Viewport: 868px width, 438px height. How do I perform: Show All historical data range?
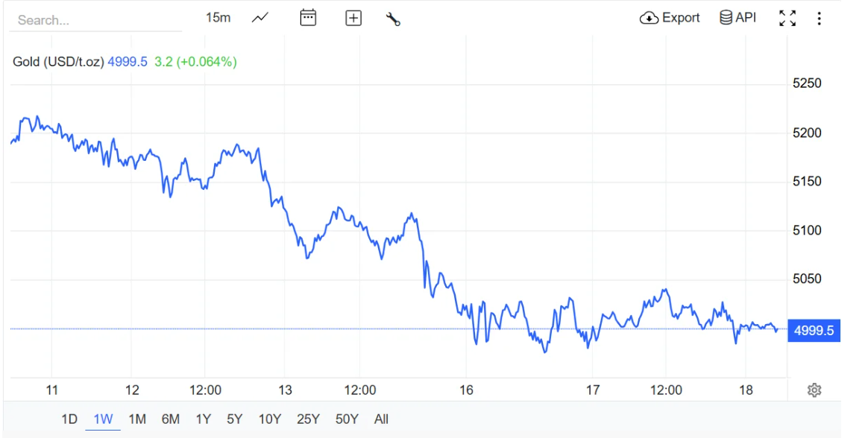tap(381, 419)
